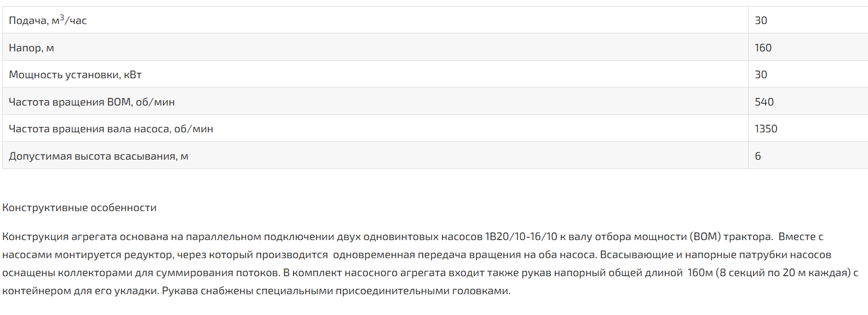Click the text '1В20/10-16/10' in paragraph
Image resolution: width=868 pixels, height=315 pixels.
521,237
